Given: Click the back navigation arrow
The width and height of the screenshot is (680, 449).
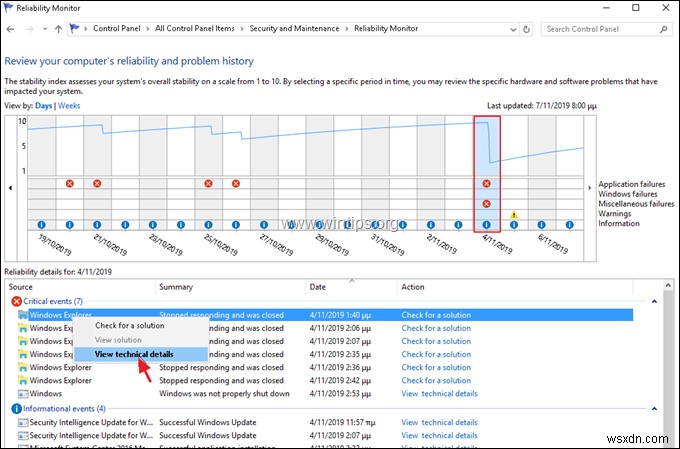Looking at the screenshot, I should point(13,30).
